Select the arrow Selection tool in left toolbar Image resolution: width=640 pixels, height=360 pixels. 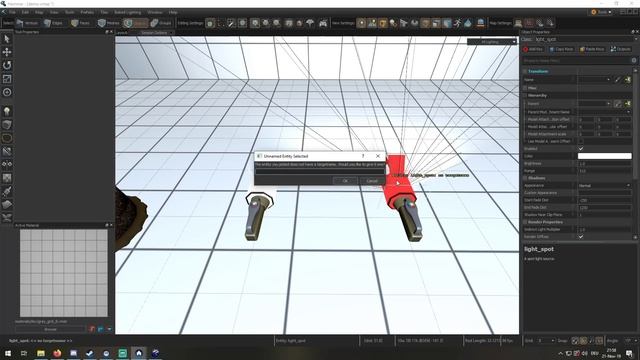pyautogui.click(x=7, y=39)
